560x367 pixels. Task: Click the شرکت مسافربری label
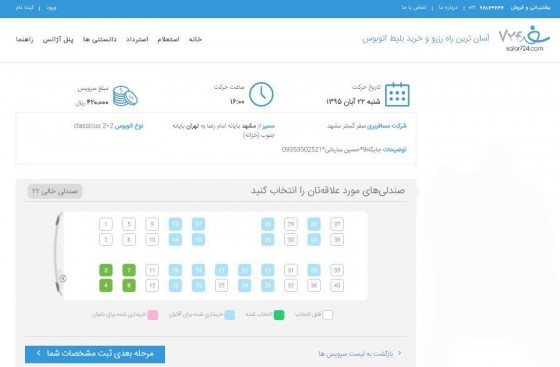[x=387, y=126]
